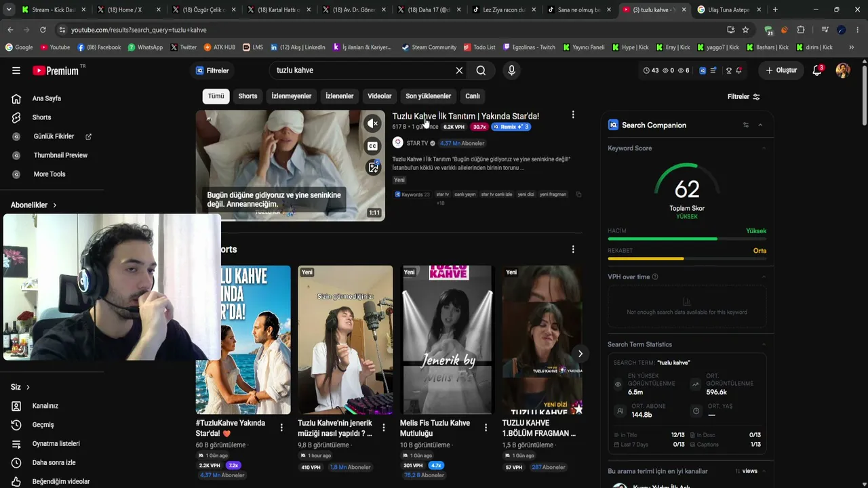
Task: Open the Shorts shelf three-dot menu
Action: pyautogui.click(x=573, y=249)
